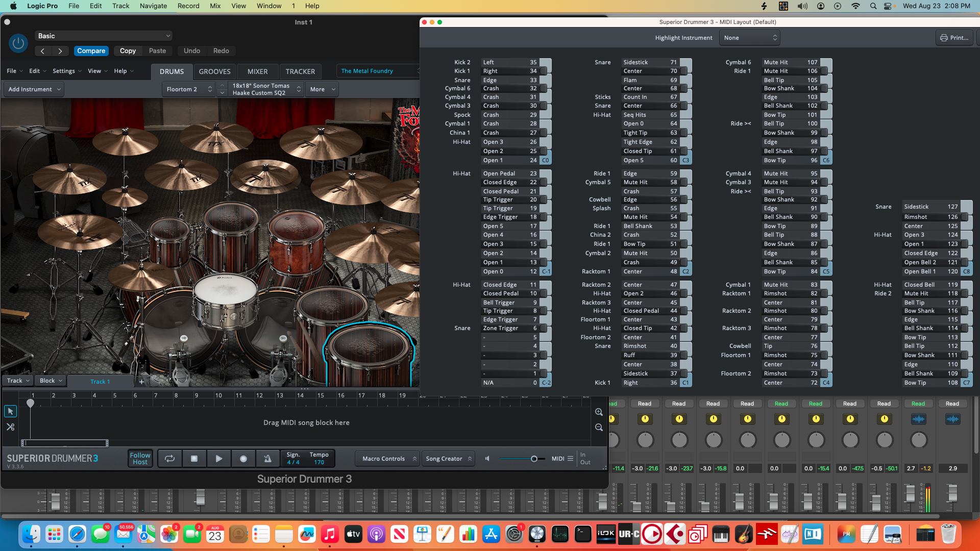980x551 pixels.
Task: Click the Loop/Repeat toggle button
Action: (x=169, y=458)
